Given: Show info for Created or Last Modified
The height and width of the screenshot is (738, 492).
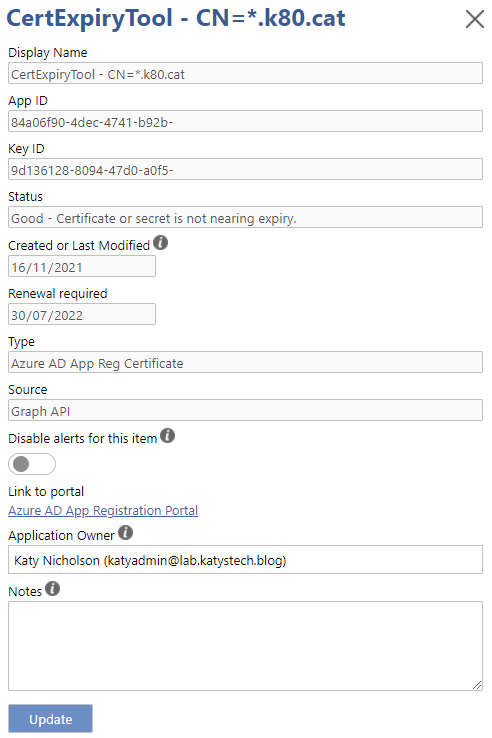Looking at the screenshot, I should click(161, 243).
